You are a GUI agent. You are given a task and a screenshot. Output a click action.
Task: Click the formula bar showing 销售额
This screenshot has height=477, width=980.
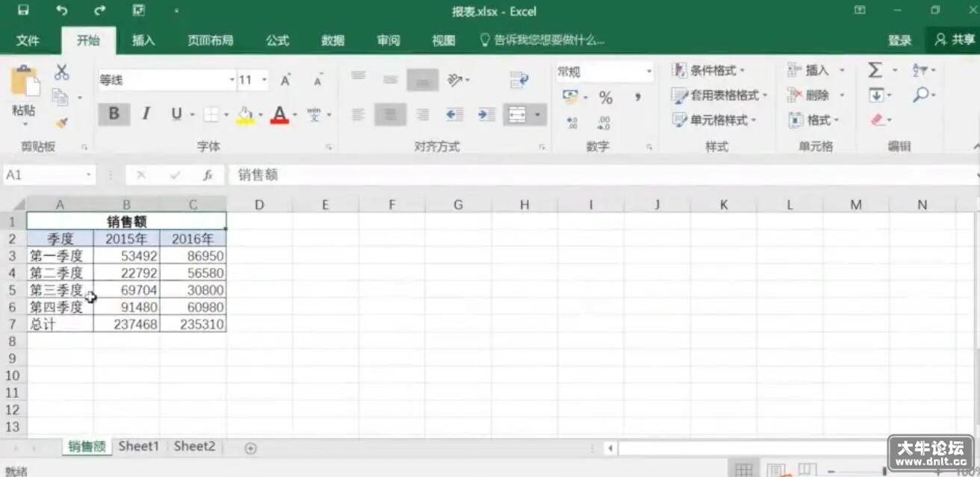[x=604, y=175]
